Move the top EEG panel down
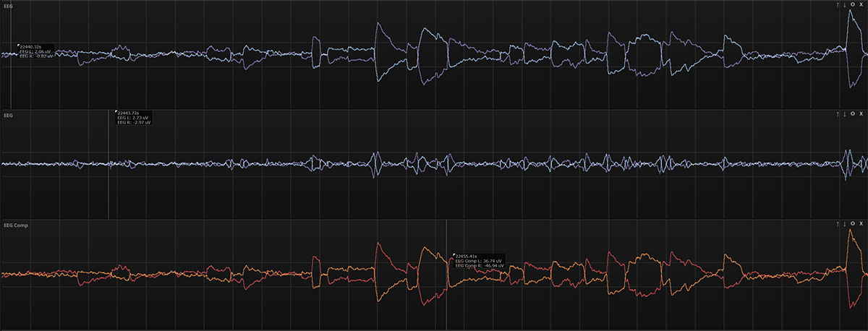 pos(844,4)
